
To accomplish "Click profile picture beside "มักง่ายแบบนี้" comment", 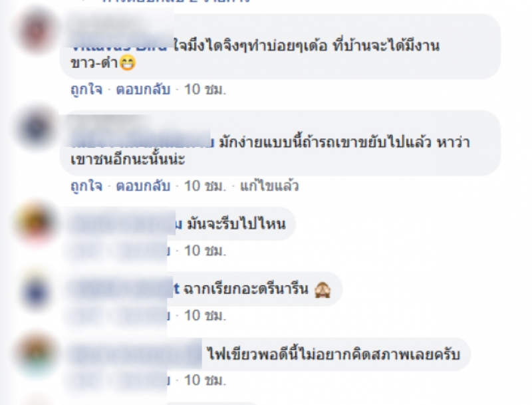I will (x=37, y=128).
